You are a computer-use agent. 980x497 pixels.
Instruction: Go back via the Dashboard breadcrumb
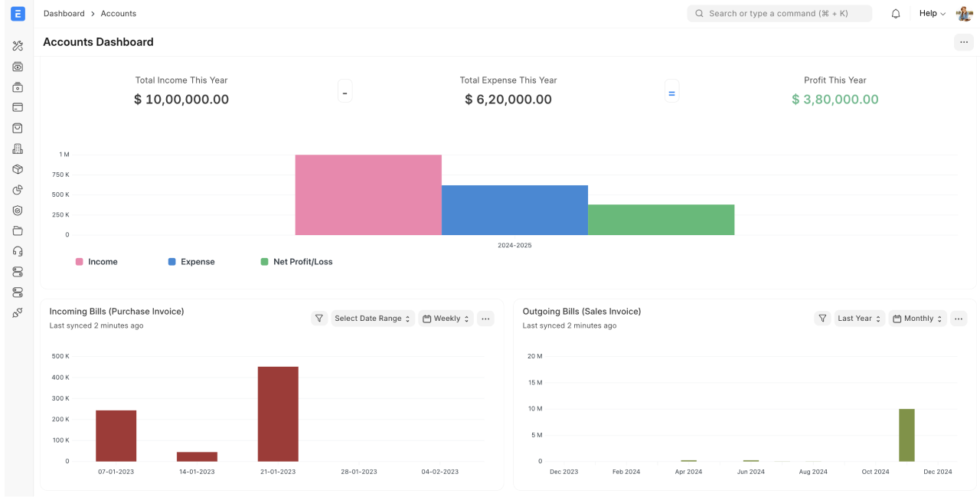click(x=64, y=13)
